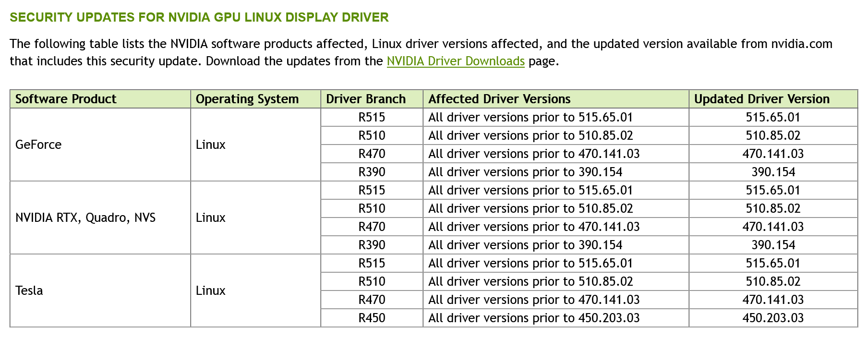Viewport: 868px width, 339px height.
Task: Click the Linux cell beside NVIDIA RTX, Quadro, NVS
Action: point(255,218)
